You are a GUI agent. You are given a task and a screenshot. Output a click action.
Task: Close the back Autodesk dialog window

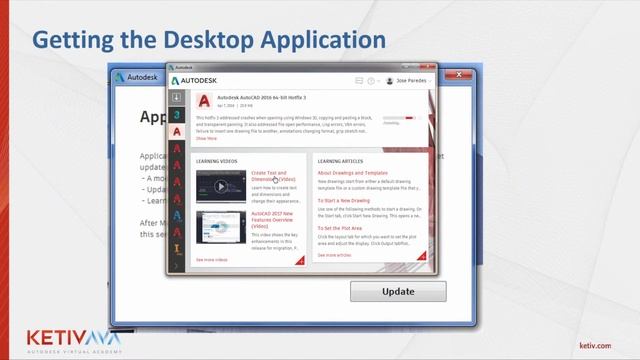[459, 75]
